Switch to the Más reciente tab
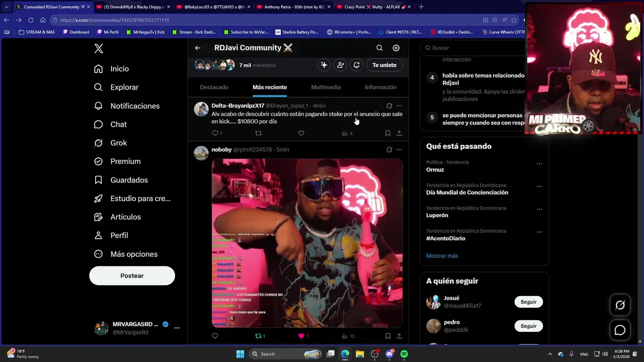 click(x=270, y=87)
